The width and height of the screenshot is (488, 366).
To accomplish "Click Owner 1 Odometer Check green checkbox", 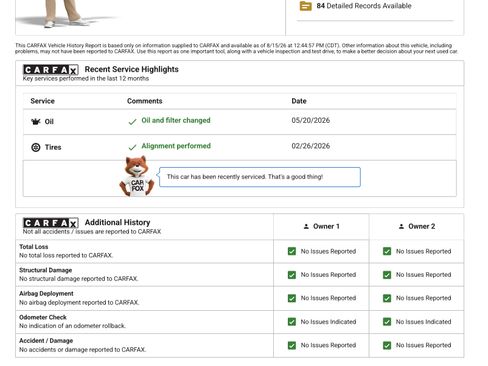I will click(292, 322).
